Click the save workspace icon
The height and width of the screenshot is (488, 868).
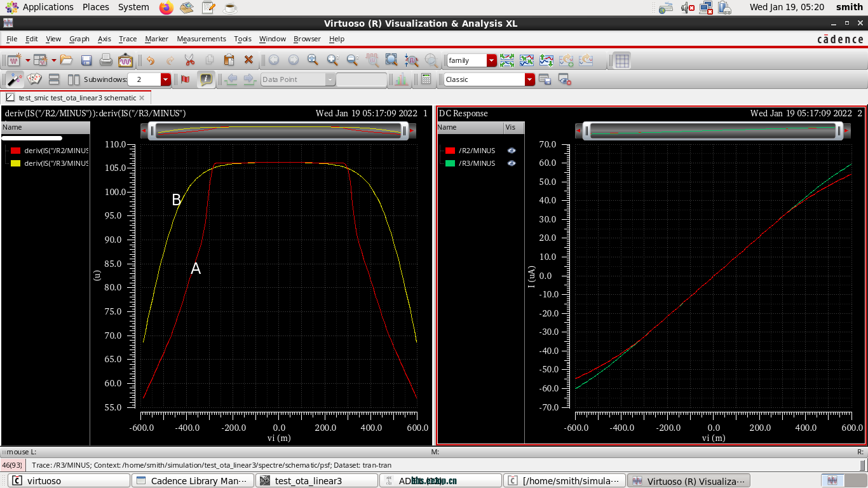[x=545, y=79]
